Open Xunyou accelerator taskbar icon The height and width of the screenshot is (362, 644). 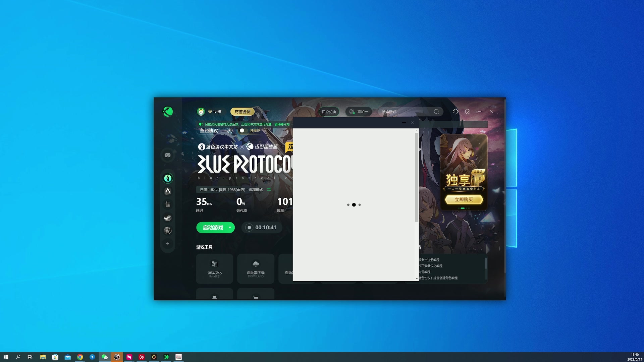[166, 357]
